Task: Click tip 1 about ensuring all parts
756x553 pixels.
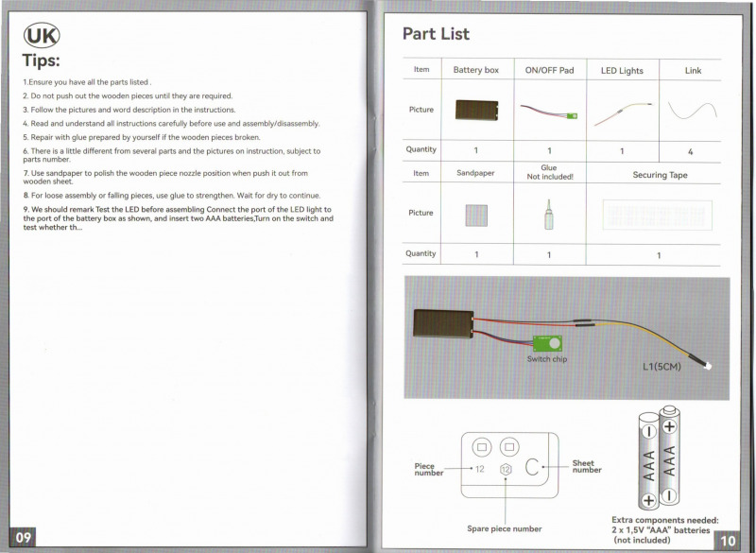Action: (x=88, y=82)
